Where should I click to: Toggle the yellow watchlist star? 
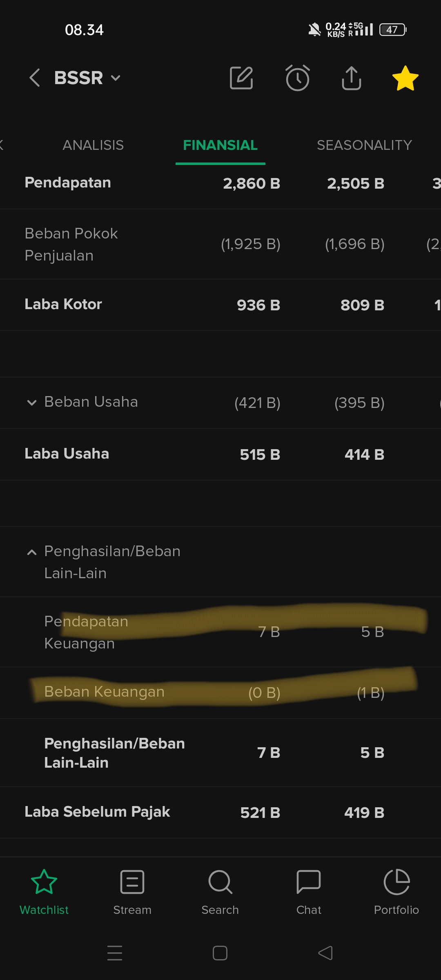405,78
